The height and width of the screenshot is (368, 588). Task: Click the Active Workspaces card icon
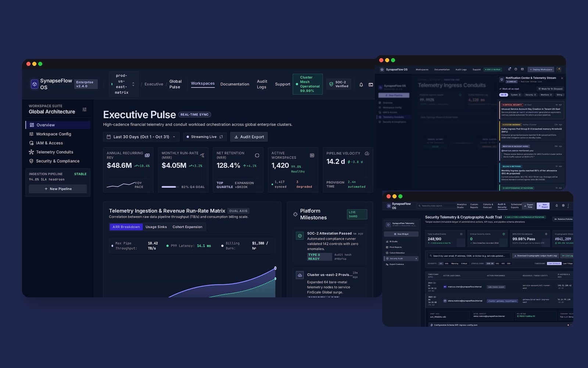point(312,155)
